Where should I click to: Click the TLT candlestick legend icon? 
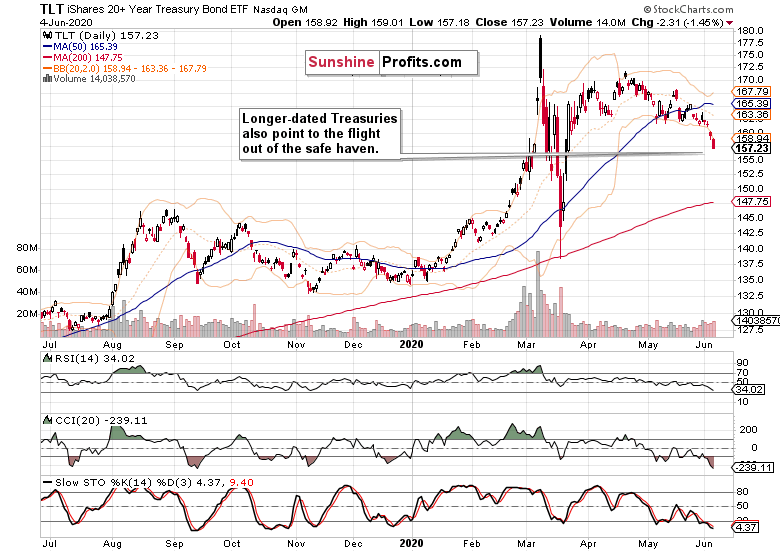[47, 35]
